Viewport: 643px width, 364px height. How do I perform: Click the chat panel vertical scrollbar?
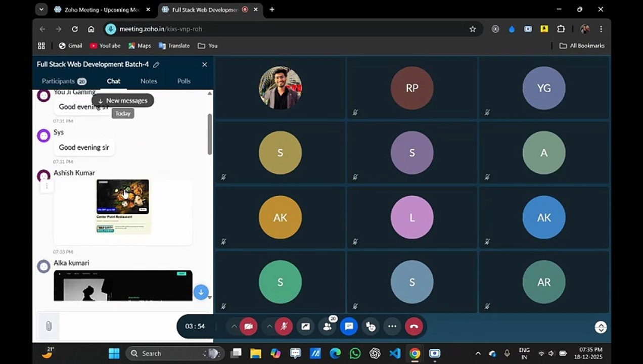pos(210,134)
